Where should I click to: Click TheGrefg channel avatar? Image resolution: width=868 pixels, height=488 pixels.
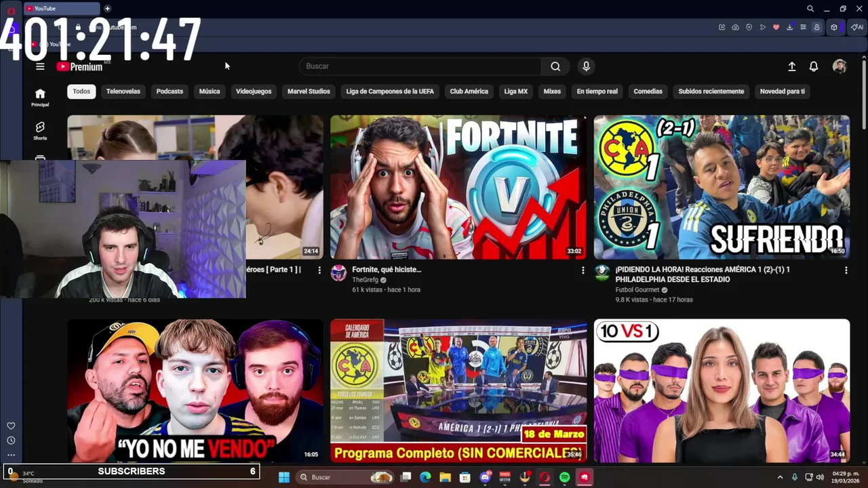[338, 273]
